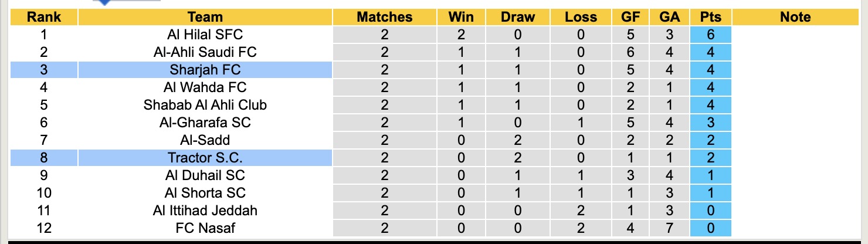
Task: Click the Loss column header
Action: click(581, 17)
